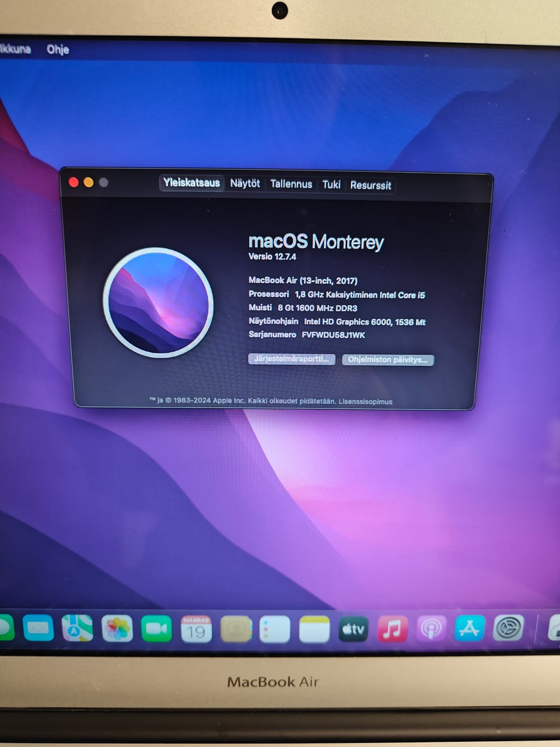Open the Photos app icon
The image size is (560, 747).
(x=117, y=629)
